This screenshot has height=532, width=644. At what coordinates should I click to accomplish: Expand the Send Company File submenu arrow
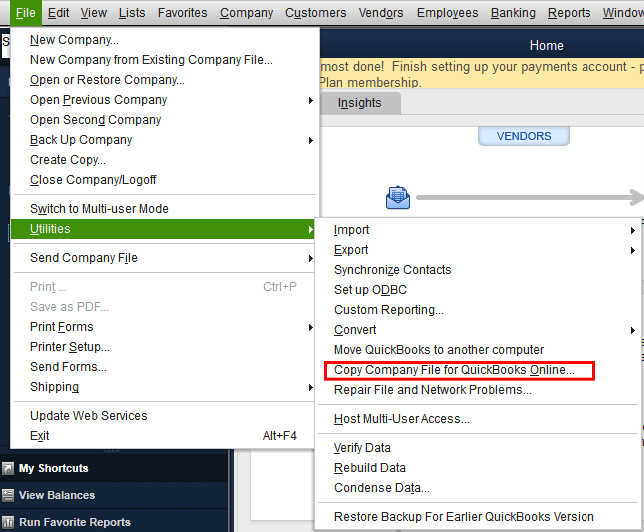click(311, 258)
